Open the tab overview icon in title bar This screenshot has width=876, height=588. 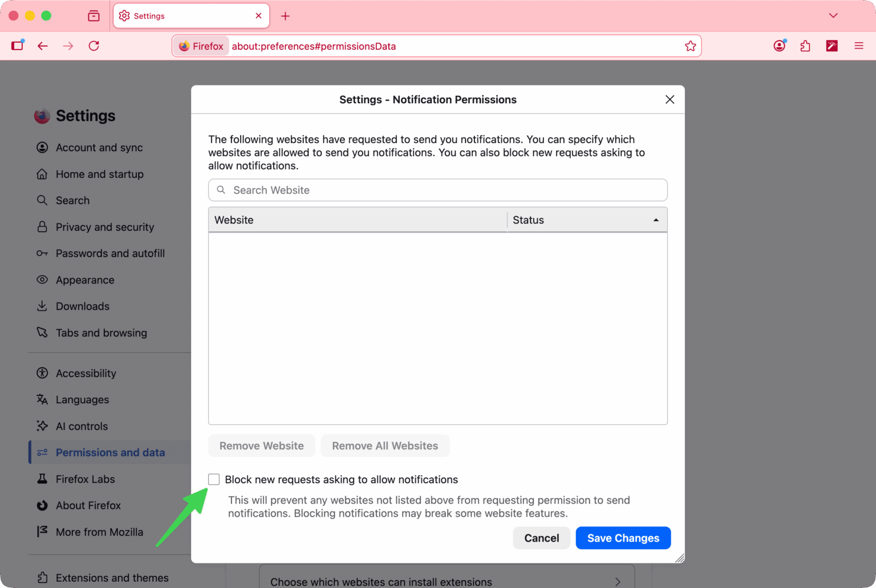pyautogui.click(x=94, y=16)
